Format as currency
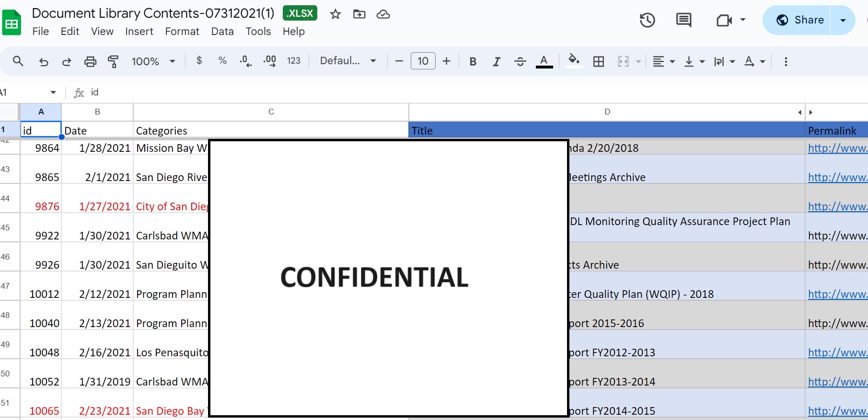 199,61
